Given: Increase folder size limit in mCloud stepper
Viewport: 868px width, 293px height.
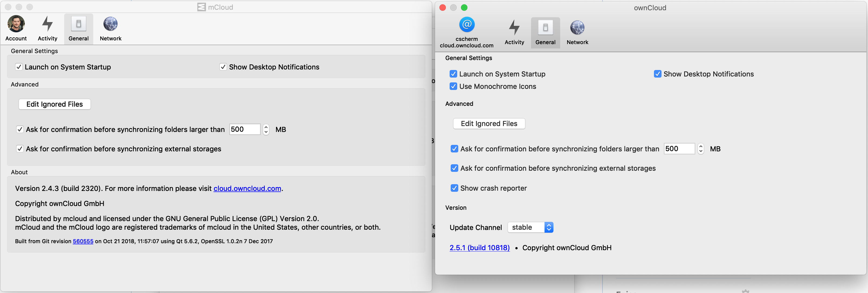Looking at the screenshot, I should tap(266, 127).
